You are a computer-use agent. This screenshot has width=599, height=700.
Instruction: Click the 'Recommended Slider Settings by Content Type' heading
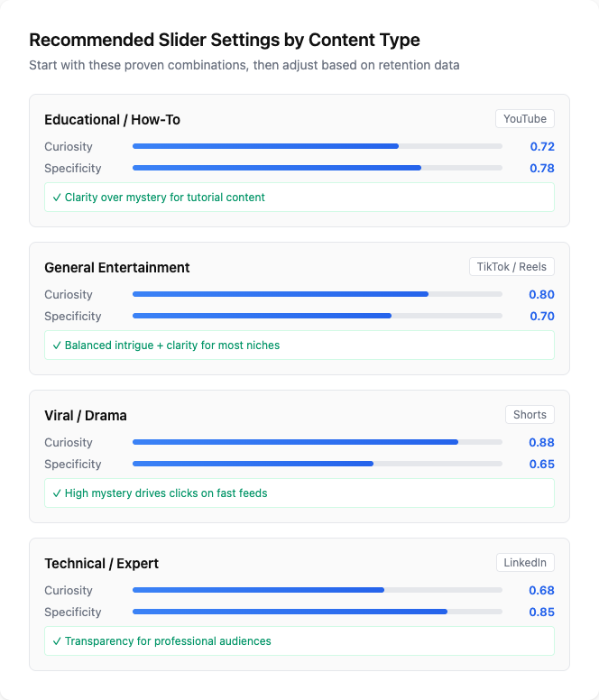click(x=225, y=41)
